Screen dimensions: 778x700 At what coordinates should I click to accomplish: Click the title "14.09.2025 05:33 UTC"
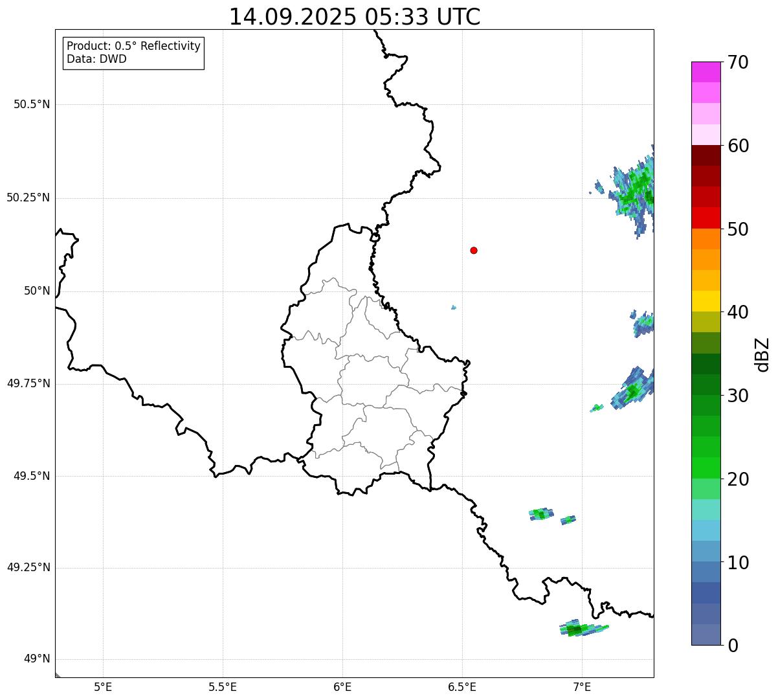click(x=355, y=16)
